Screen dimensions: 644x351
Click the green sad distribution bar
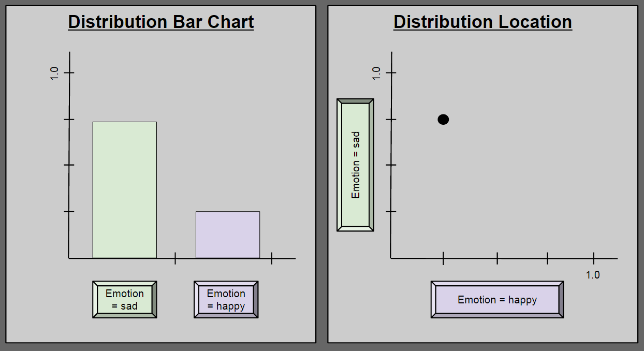click(x=125, y=189)
